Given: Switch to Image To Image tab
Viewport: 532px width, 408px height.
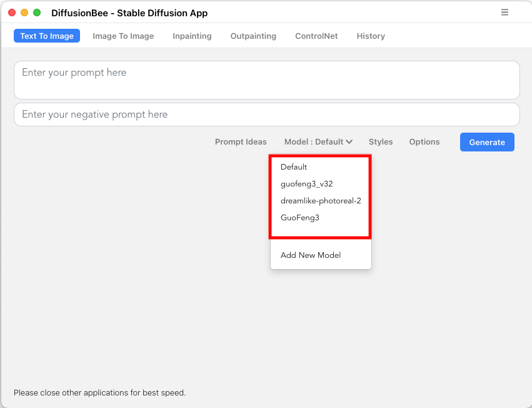Looking at the screenshot, I should coord(123,36).
